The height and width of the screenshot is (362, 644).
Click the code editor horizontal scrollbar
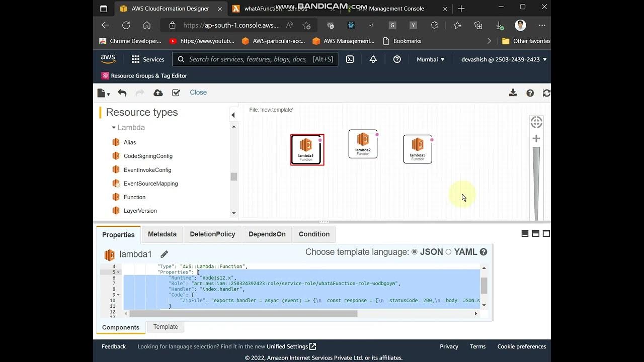[x=244, y=314]
